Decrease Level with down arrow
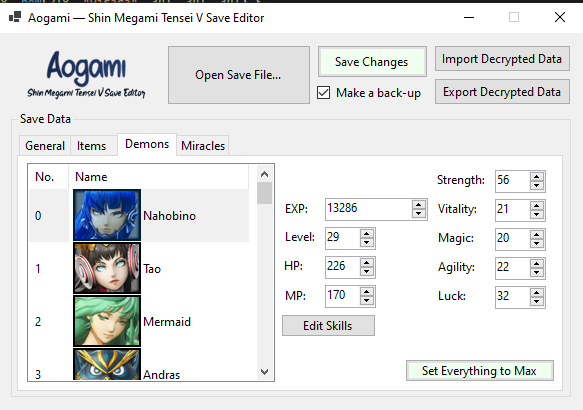This screenshot has height=410, width=583. pos(367,243)
